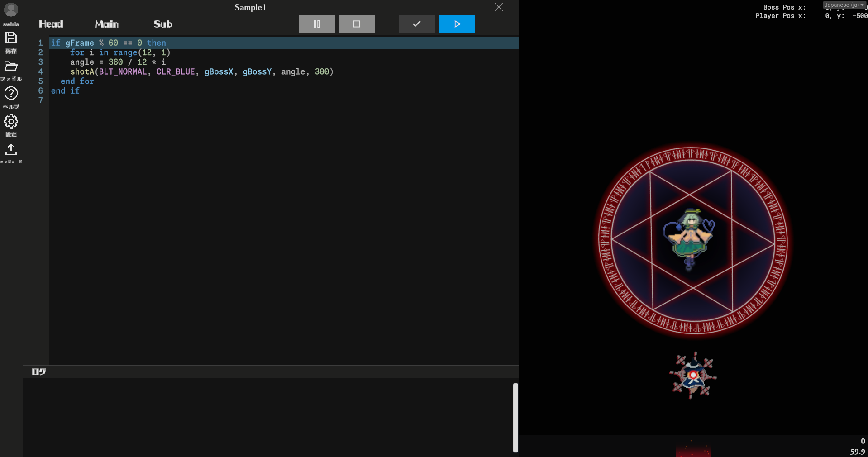Click the 'Boss Pos x:' readout
The height and width of the screenshot is (457, 868).
click(x=784, y=7)
